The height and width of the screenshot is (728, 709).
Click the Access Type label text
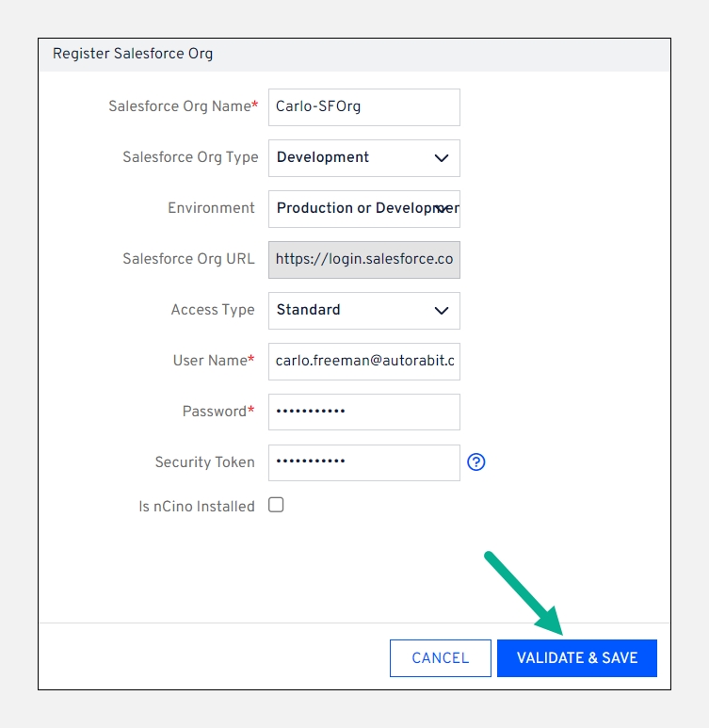(213, 310)
